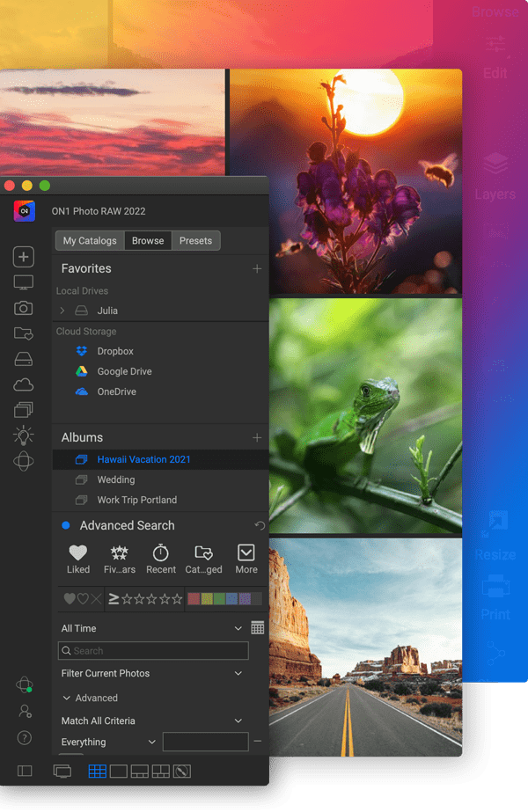Image resolution: width=528 pixels, height=812 pixels.
Task: Open the Everything criteria dropdown
Action: coord(108,743)
